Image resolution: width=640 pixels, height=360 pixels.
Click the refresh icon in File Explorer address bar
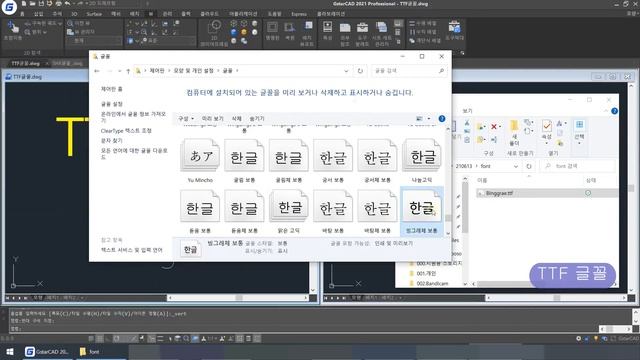[529, 166]
